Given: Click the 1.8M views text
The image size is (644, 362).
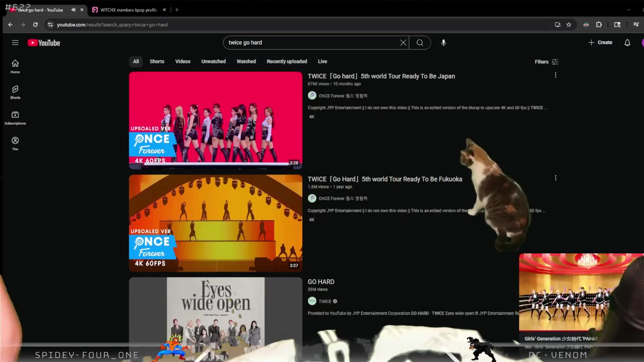Looking at the screenshot, I should pos(318,187).
